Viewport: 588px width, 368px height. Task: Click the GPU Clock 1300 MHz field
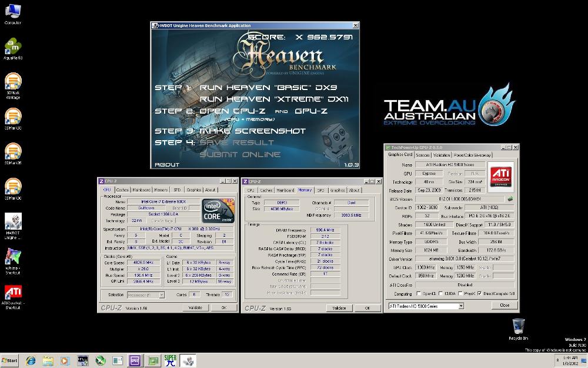426,267
